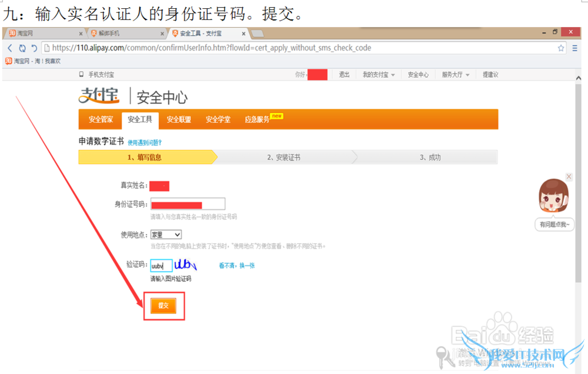Bookmark page with star icon

pyautogui.click(x=560, y=48)
